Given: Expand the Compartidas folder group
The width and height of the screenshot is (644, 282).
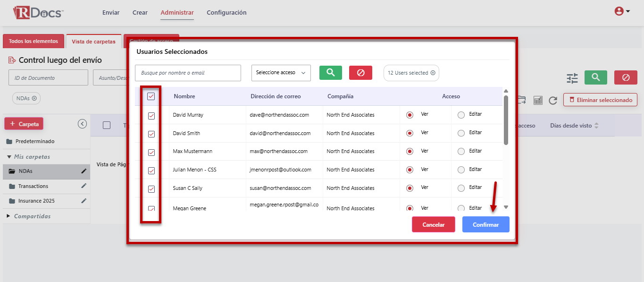Looking at the screenshot, I should 9,216.
